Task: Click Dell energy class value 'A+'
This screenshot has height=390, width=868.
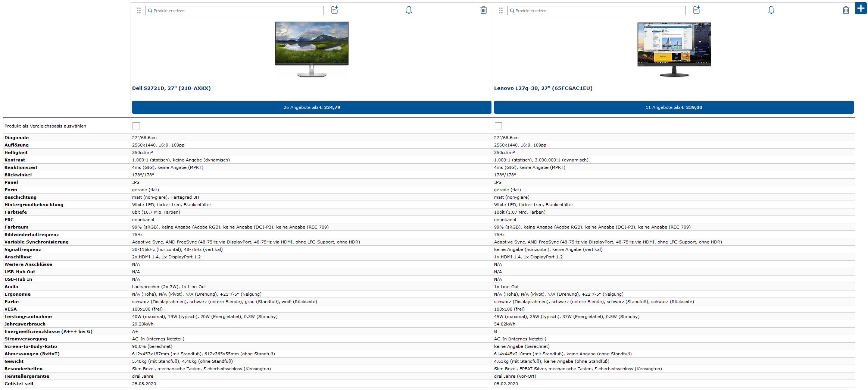Action: tap(135, 331)
